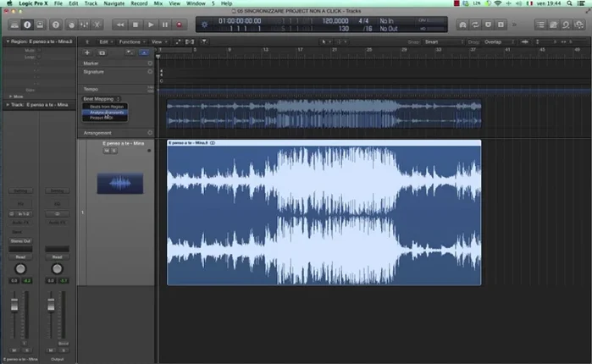Open the Navigate menu in menu bar
This screenshot has height=364, width=592.
[113, 4]
